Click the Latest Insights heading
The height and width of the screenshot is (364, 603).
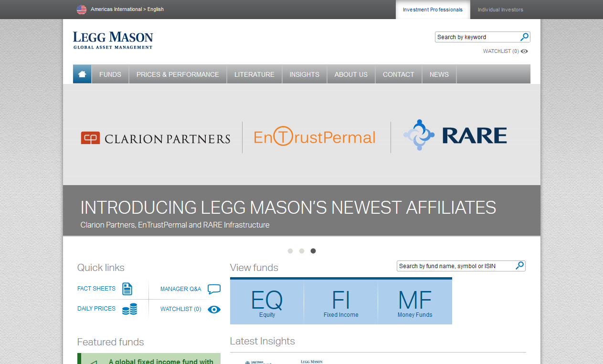pos(263,341)
